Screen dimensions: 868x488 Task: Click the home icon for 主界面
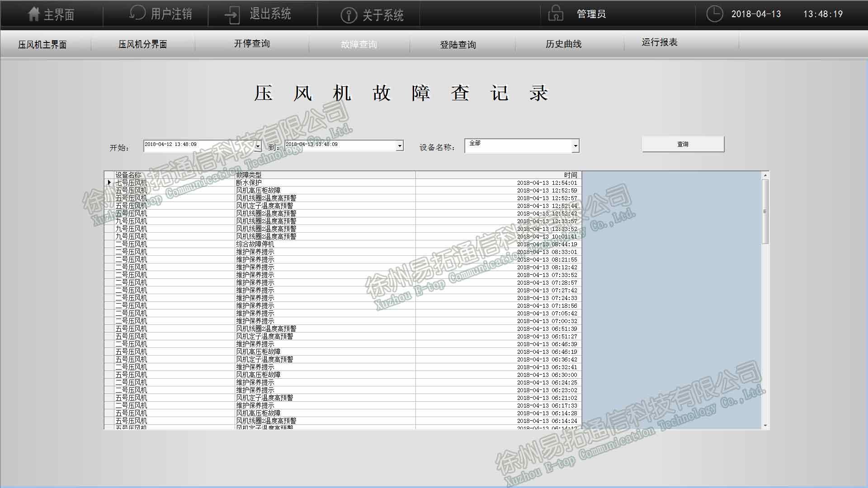(34, 14)
